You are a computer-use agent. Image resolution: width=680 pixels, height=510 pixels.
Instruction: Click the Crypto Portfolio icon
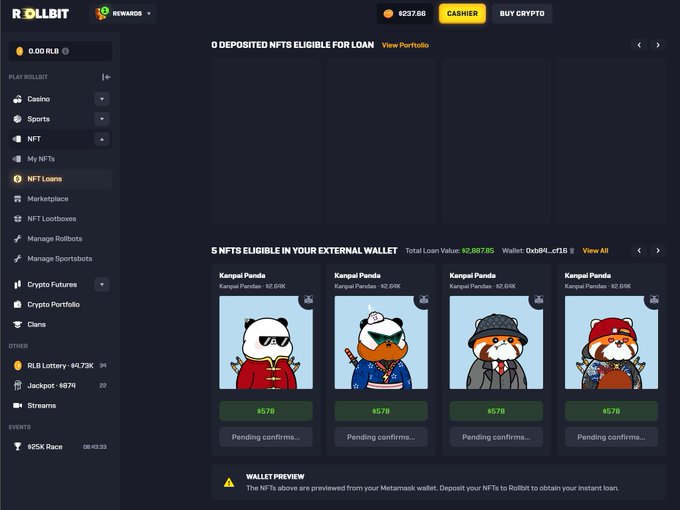pyautogui.click(x=17, y=304)
